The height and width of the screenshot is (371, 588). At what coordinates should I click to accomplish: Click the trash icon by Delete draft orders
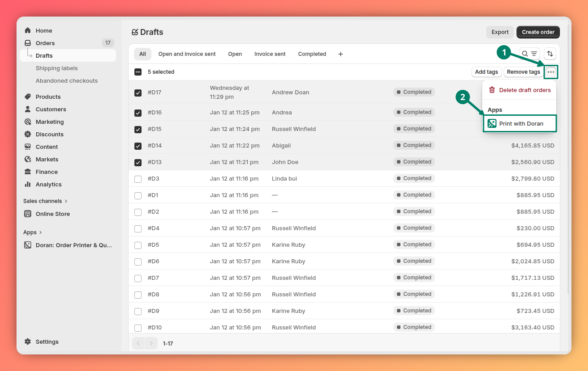492,90
